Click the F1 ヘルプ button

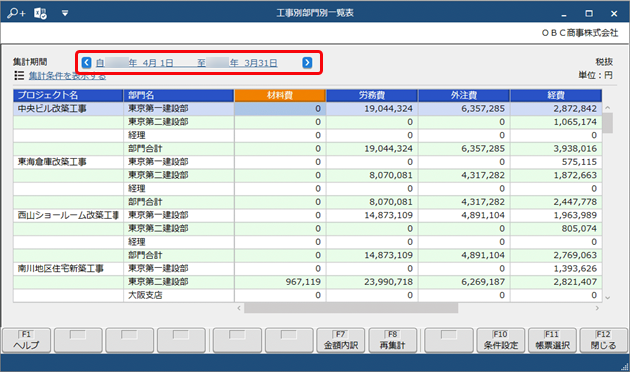[27, 340]
